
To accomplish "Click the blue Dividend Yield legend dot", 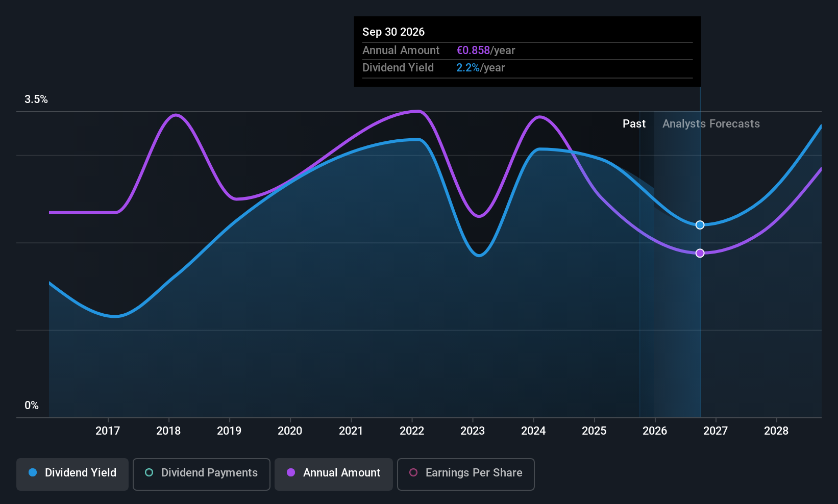I will 33,472.
